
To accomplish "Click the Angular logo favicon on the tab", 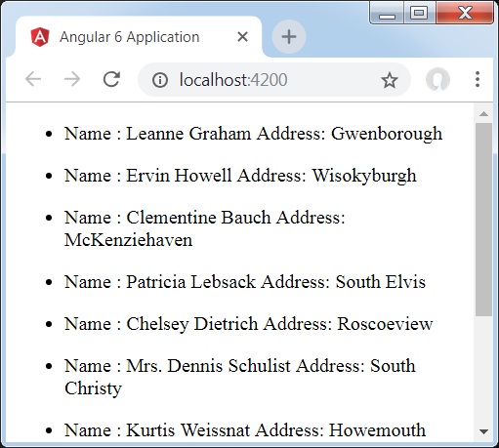I will (40, 37).
